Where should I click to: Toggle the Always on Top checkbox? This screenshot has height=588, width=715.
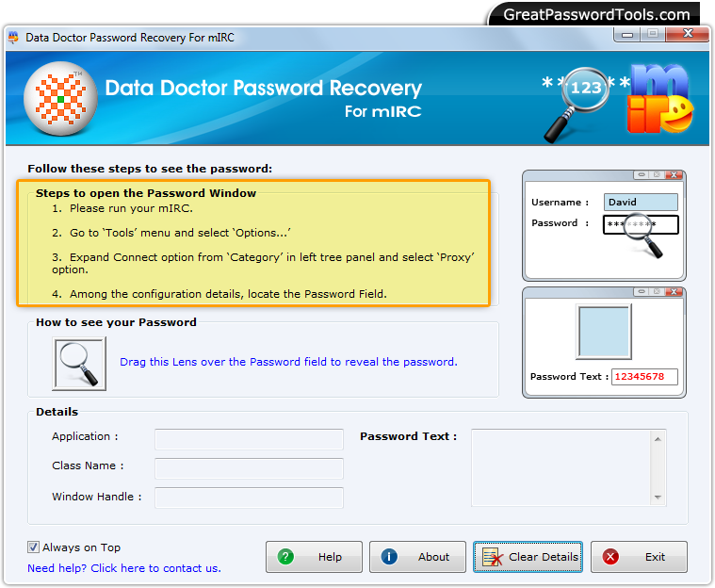click(x=33, y=547)
